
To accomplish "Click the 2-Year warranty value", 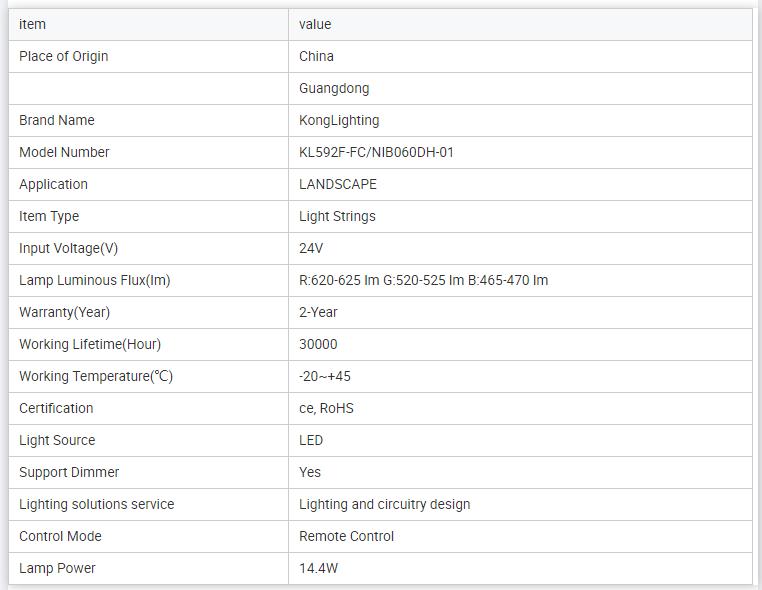I will (x=318, y=312).
